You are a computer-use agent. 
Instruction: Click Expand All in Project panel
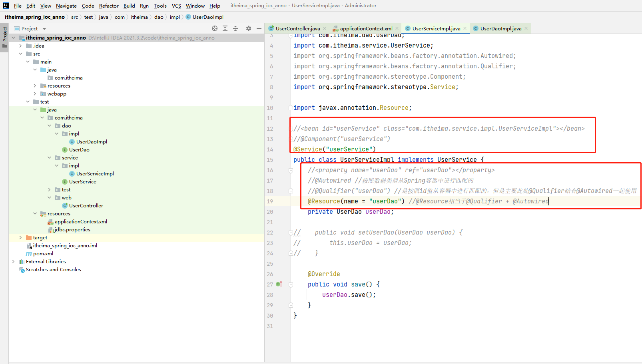click(x=225, y=28)
